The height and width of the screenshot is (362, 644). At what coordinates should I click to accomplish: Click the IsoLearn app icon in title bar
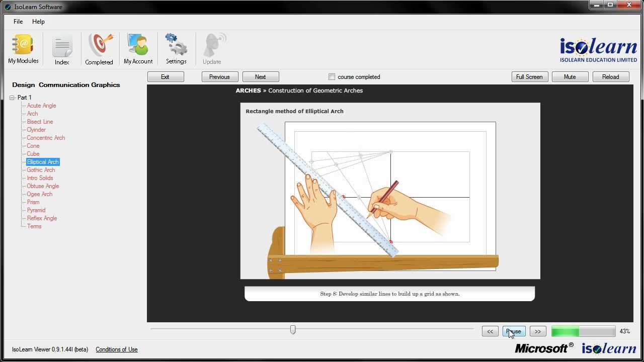[8, 7]
